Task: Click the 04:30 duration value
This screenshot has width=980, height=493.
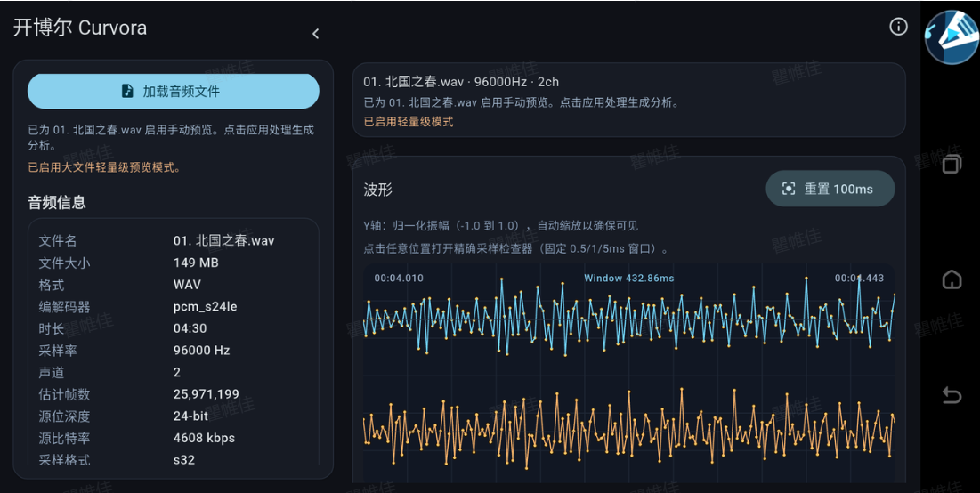Action: [x=190, y=328]
